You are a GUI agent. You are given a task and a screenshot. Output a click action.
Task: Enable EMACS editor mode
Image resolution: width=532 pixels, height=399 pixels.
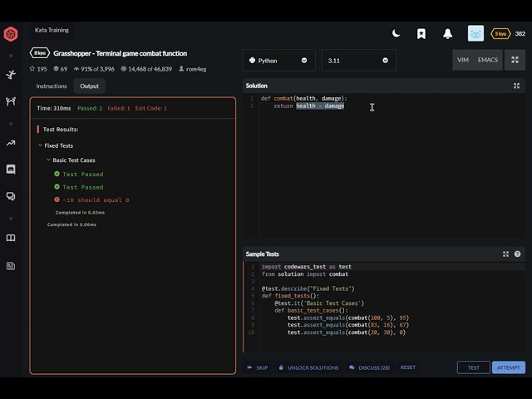488,60
